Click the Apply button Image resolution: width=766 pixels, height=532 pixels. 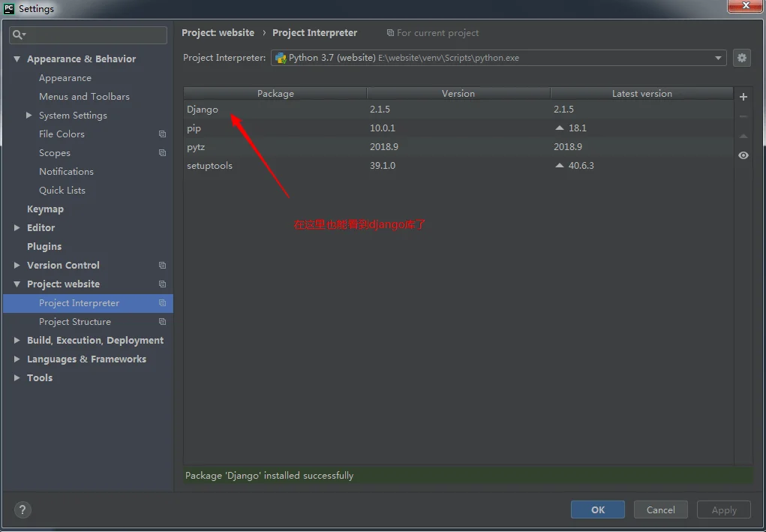tap(723, 509)
